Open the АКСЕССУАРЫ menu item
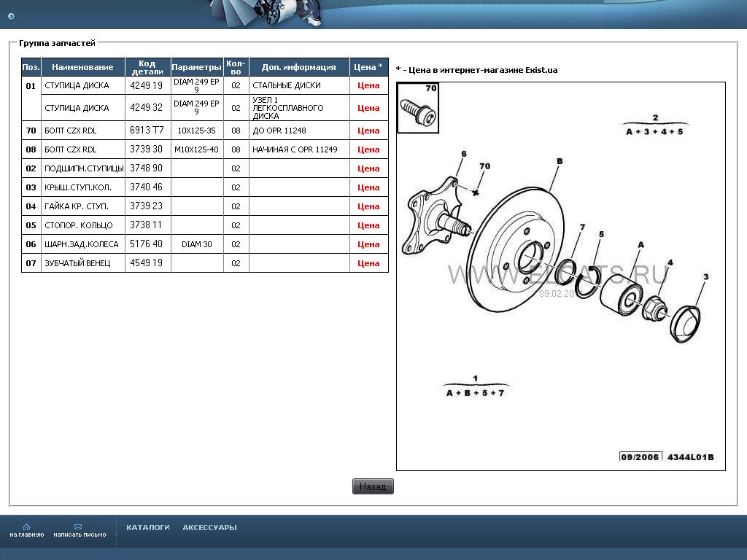The height and width of the screenshot is (560, 747). (x=209, y=527)
